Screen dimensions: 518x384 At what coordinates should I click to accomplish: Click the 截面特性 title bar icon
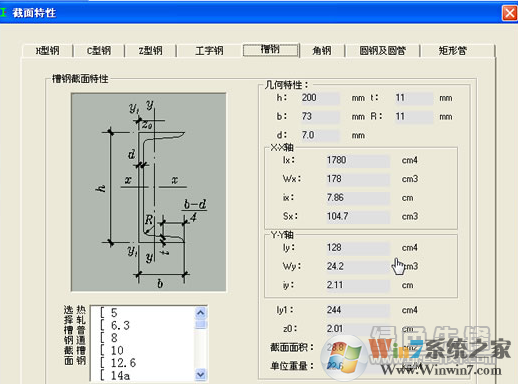3,13
